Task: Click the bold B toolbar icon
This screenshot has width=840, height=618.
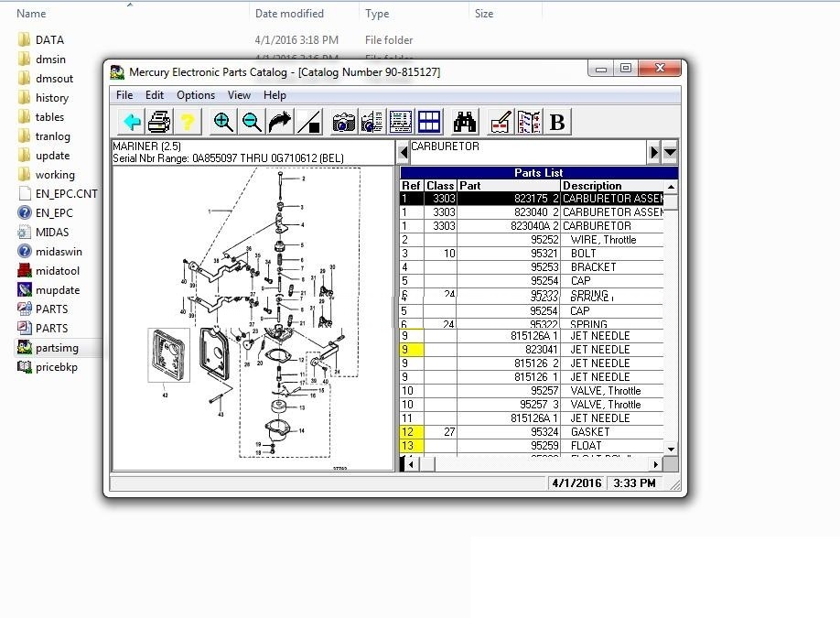Action: pos(557,122)
